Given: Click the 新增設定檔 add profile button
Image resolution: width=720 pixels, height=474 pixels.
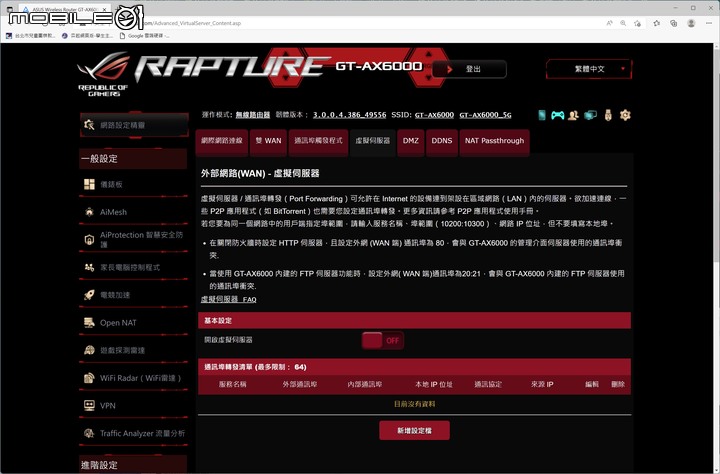Looking at the screenshot, I should point(414,430).
